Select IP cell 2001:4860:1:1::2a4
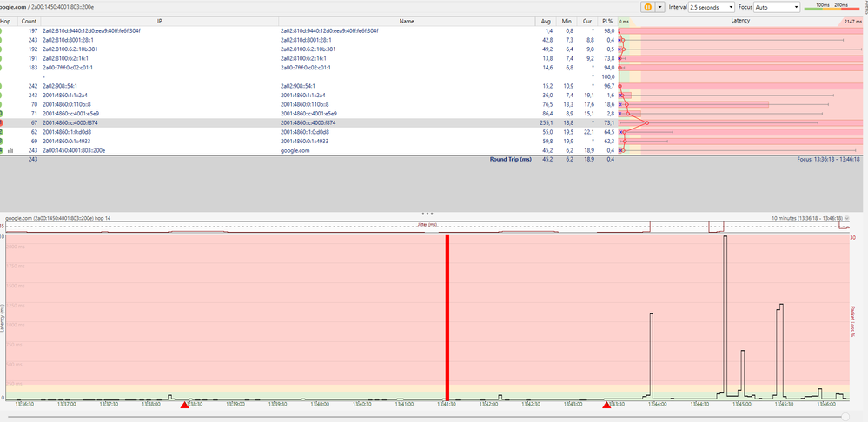 (65, 96)
